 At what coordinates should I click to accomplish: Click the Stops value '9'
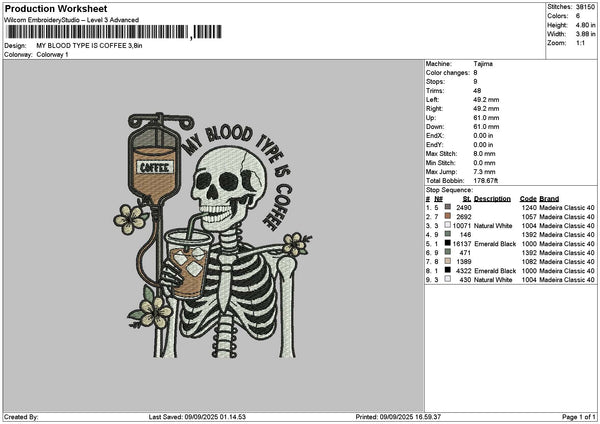475,82
